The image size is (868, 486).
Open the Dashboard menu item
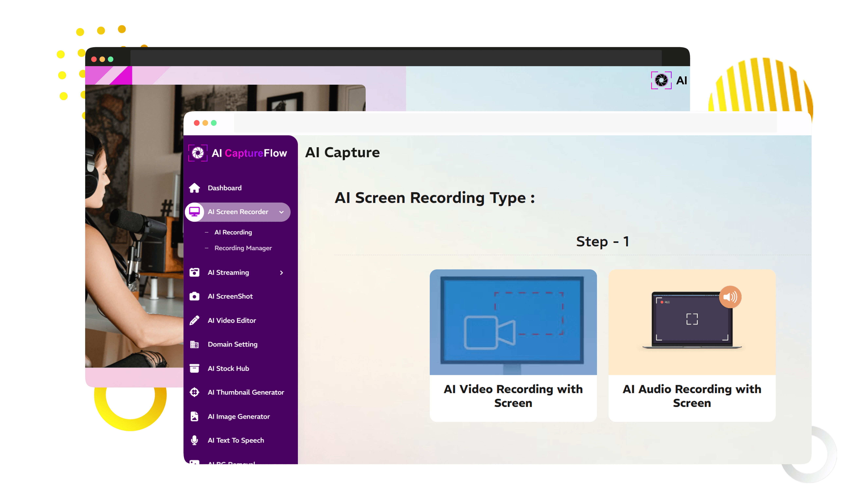tap(224, 188)
